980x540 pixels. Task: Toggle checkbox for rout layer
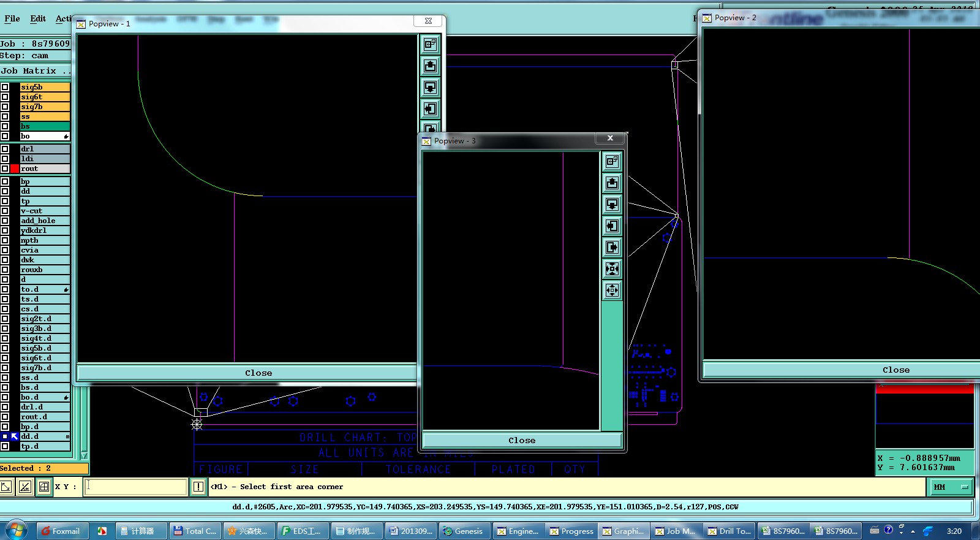[x=5, y=169]
